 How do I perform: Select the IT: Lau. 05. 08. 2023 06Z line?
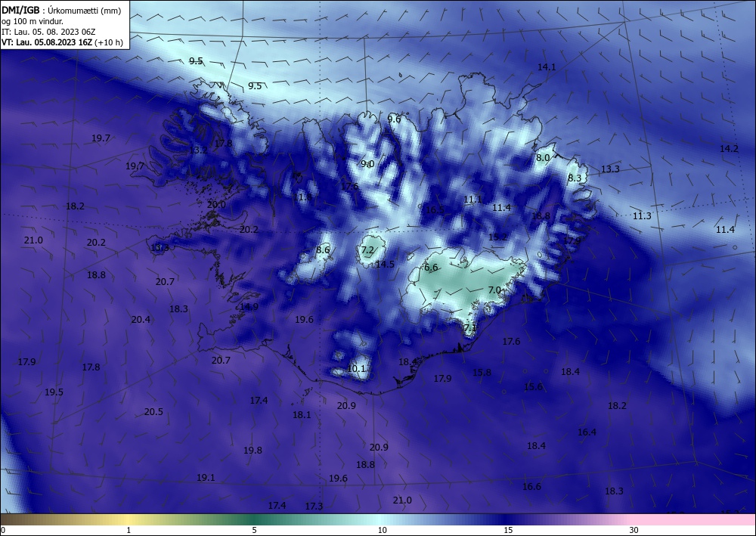pos(48,32)
